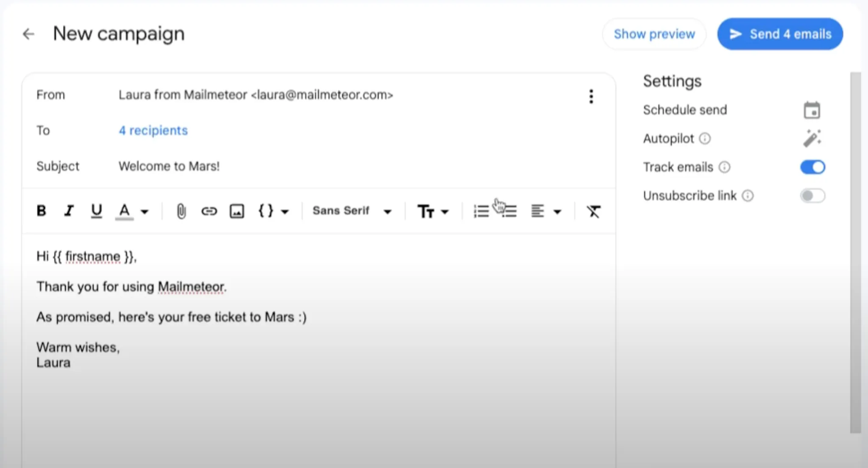Open Schedule send calendar icon
The image size is (868, 468).
coord(812,111)
